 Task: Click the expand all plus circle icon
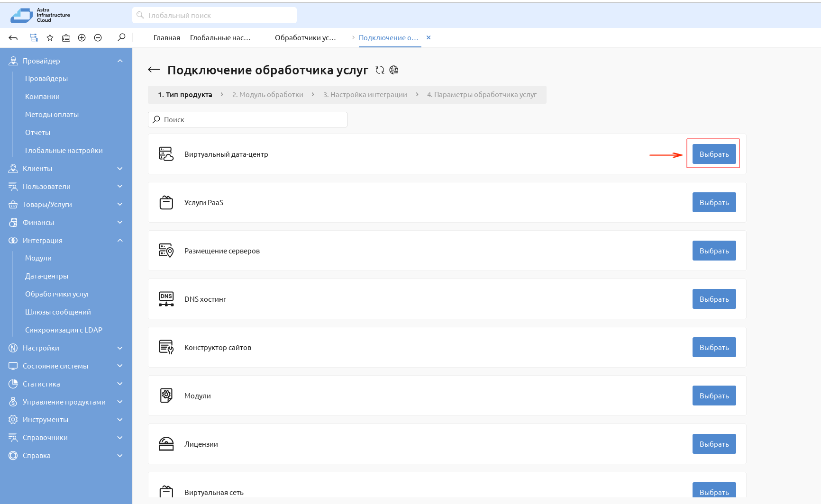[x=82, y=38]
